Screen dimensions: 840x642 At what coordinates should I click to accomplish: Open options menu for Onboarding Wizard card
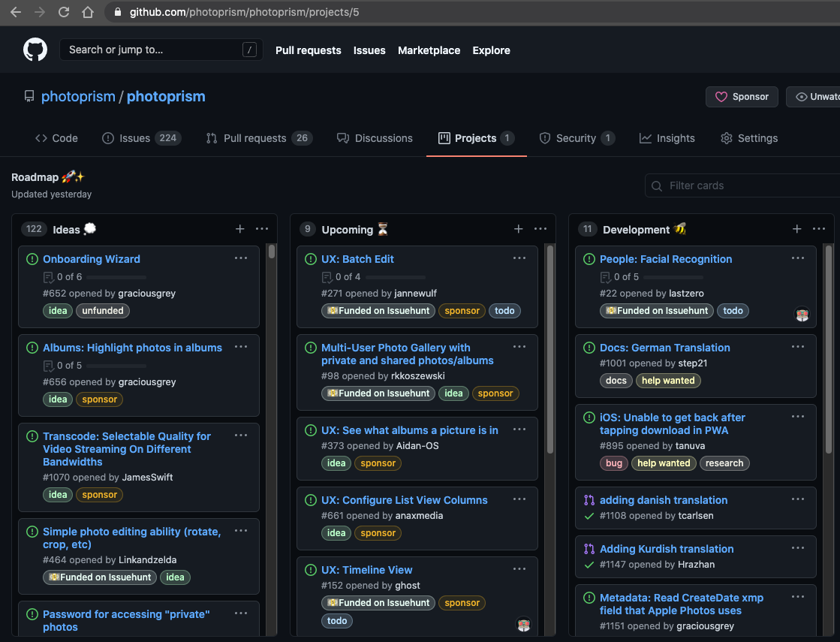coord(241,258)
